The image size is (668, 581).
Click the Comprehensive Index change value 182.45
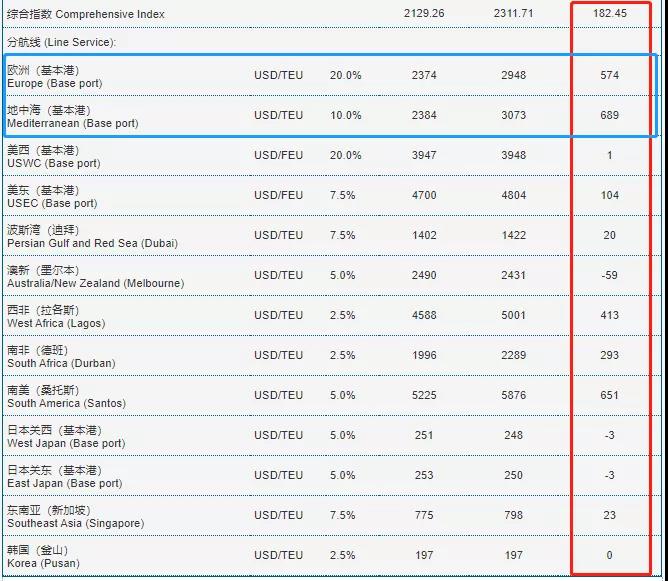coord(609,14)
